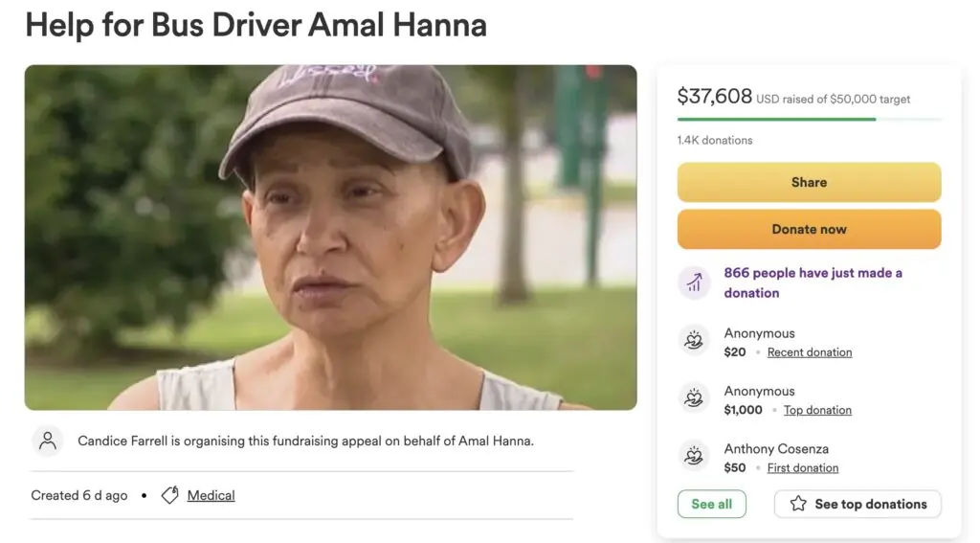Image resolution: width=980 pixels, height=543 pixels.
Task: Click the purple trending donations chart icon
Action: tap(694, 283)
